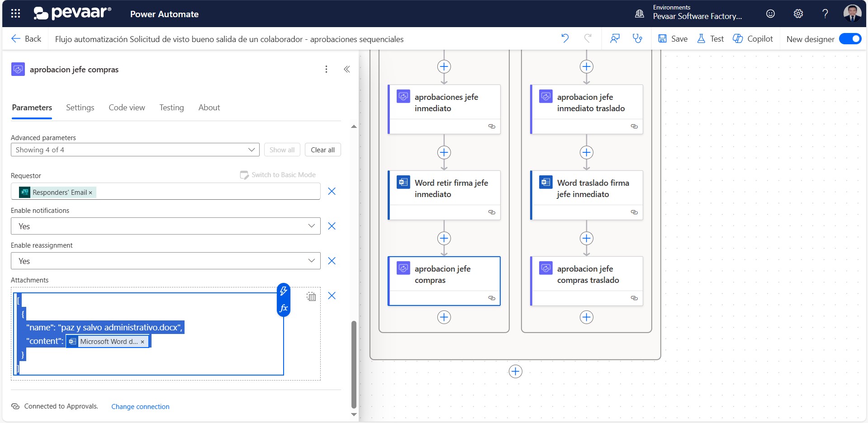Add step above Word traslado firma jefe inmediato
This screenshot has height=423, width=868.
pyautogui.click(x=587, y=152)
